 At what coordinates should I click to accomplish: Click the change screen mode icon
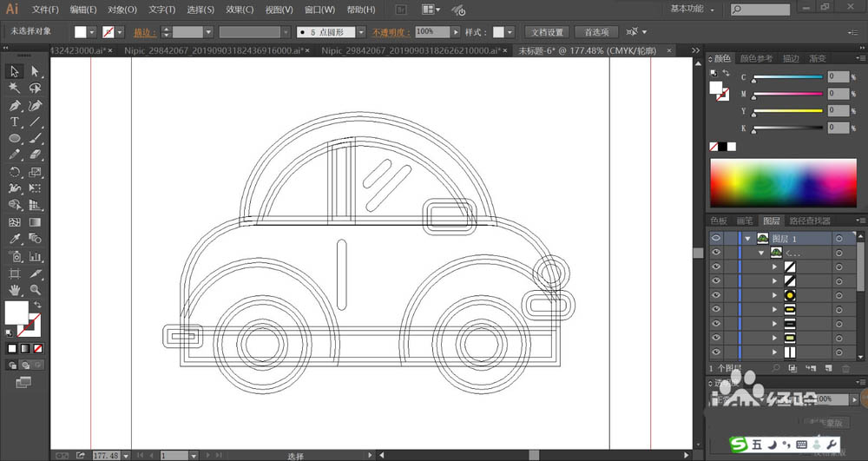[x=23, y=382]
